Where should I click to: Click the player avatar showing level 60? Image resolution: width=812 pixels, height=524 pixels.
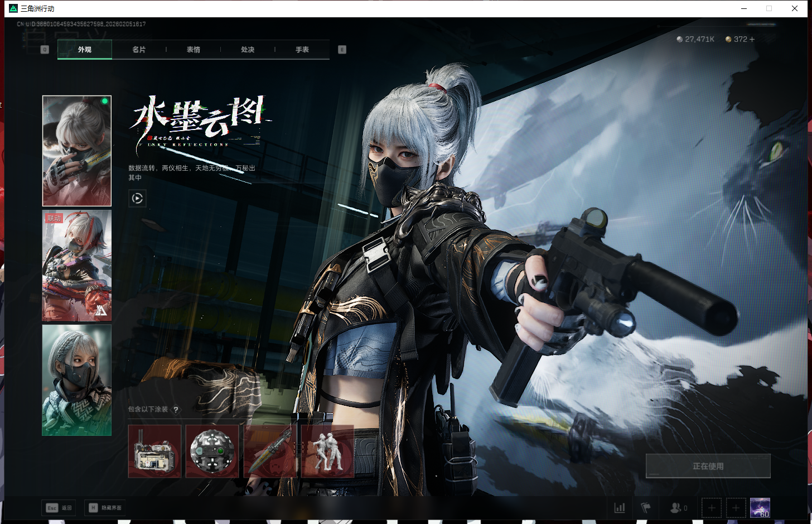click(760, 508)
